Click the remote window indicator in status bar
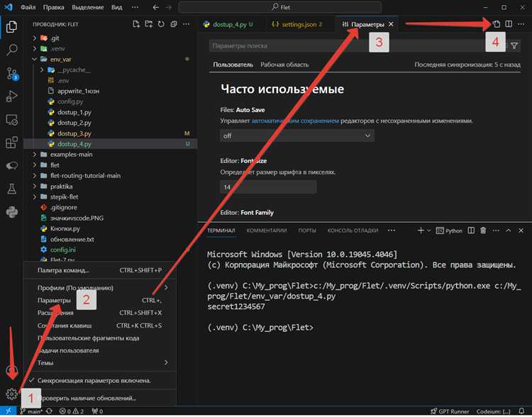The height and width of the screenshot is (417, 532). [x=8, y=411]
